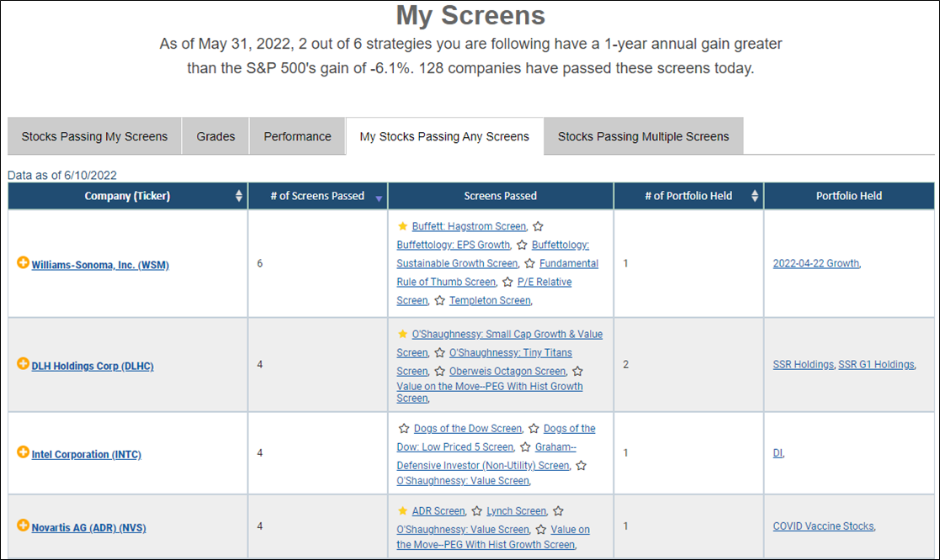Open the Buffett: Hagstrom Screen link

pyautogui.click(x=469, y=226)
